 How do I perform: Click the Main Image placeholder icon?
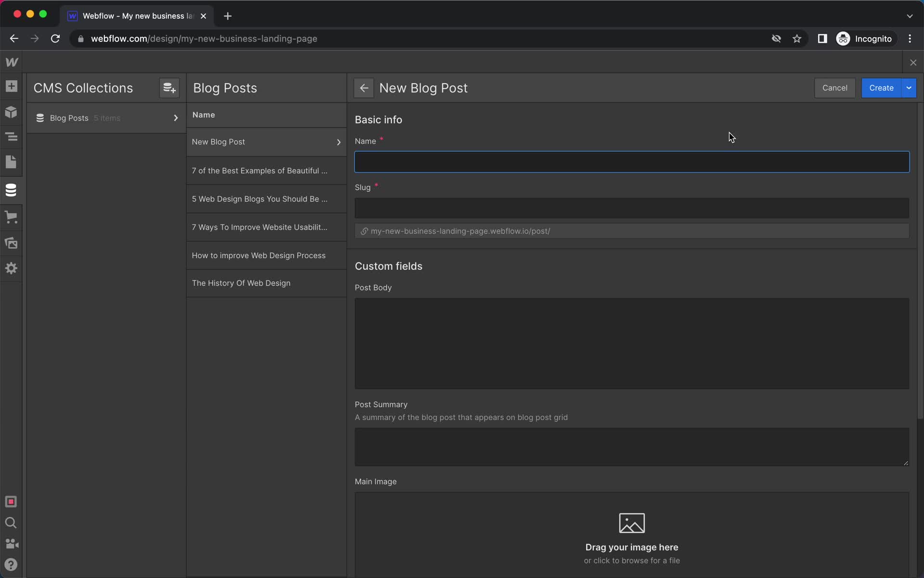click(632, 523)
